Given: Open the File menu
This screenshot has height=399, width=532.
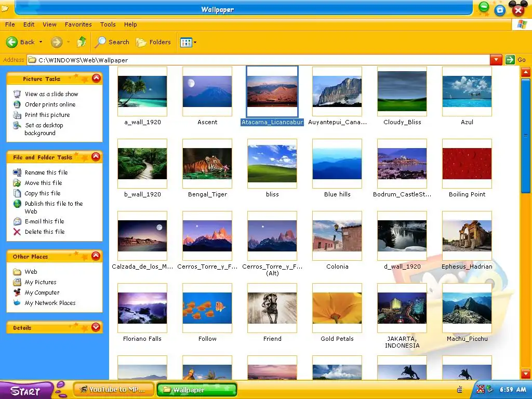Looking at the screenshot, I should tap(10, 24).
